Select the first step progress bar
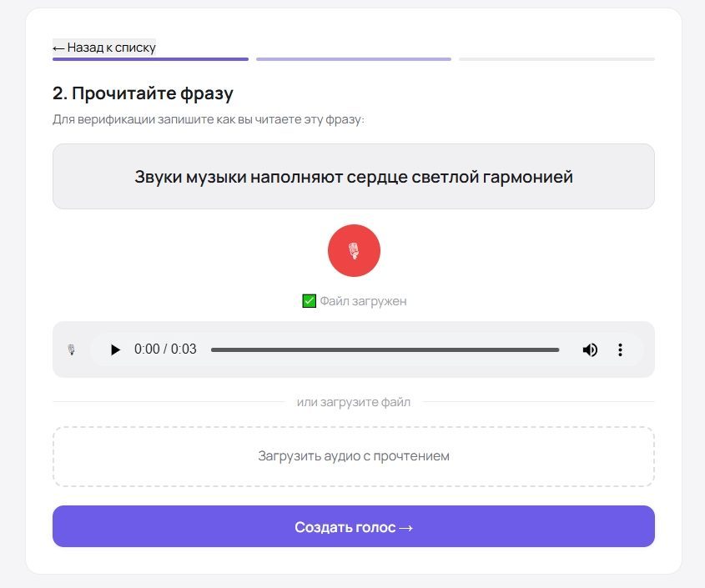Screen dimensions: 705x588 [150, 59]
